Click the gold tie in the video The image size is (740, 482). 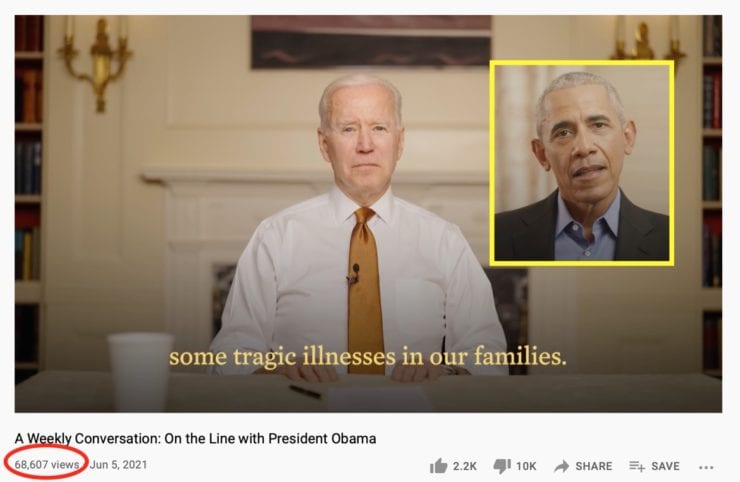pos(365,290)
